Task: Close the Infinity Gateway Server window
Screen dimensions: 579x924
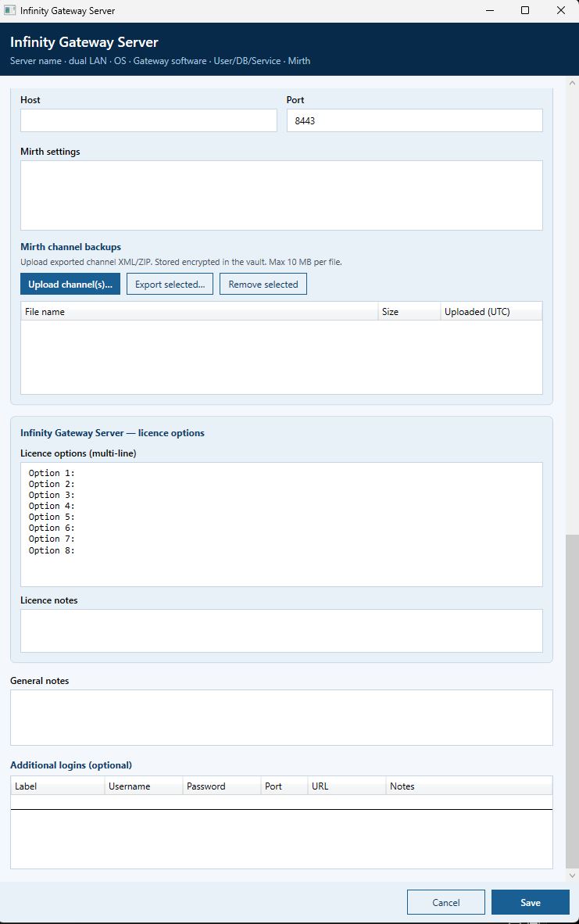Action: tap(561, 11)
